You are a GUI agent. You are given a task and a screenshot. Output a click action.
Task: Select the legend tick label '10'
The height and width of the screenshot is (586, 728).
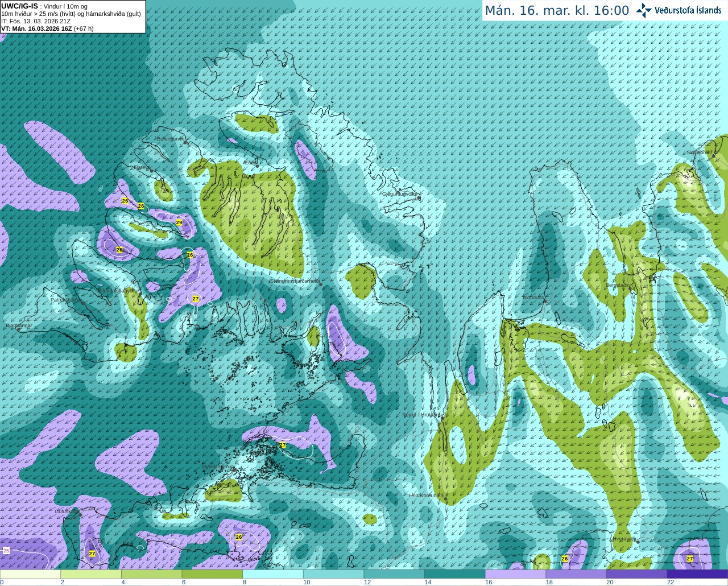[x=307, y=582]
